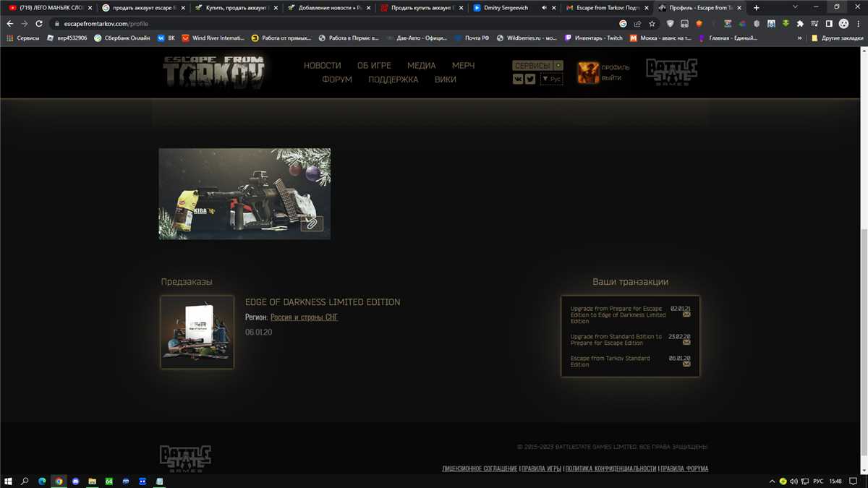Open the Рус language selector
The height and width of the screenshot is (488, 868).
click(551, 79)
